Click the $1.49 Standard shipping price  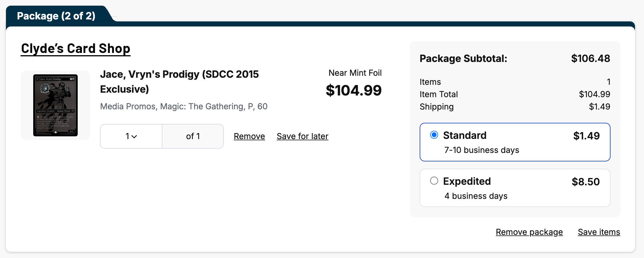586,136
